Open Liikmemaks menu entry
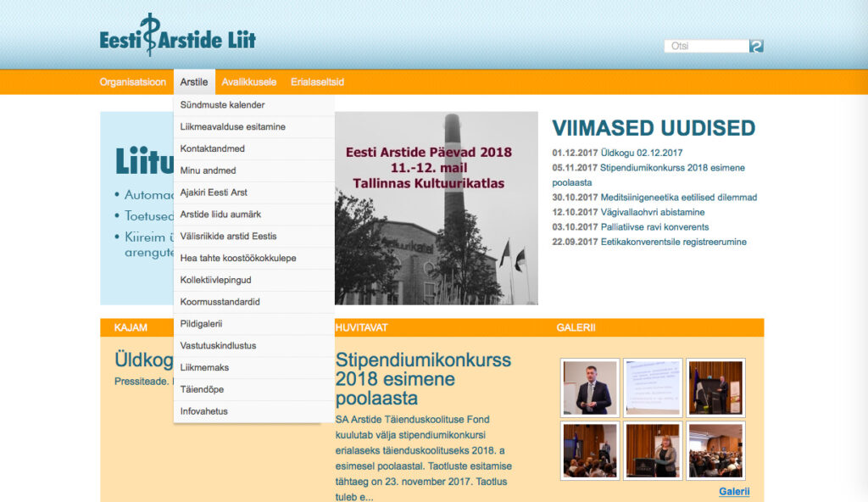Viewport: 868px width, 502px height. click(254, 367)
